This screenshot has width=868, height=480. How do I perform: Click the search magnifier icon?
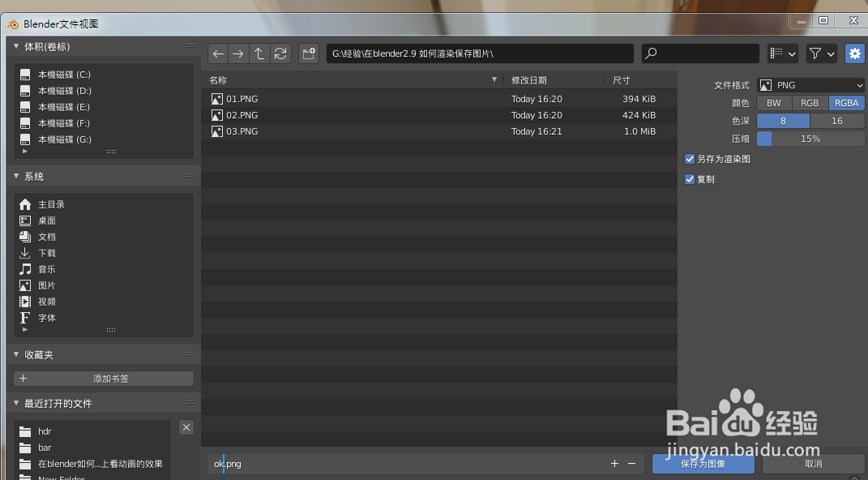pos(652,54)
